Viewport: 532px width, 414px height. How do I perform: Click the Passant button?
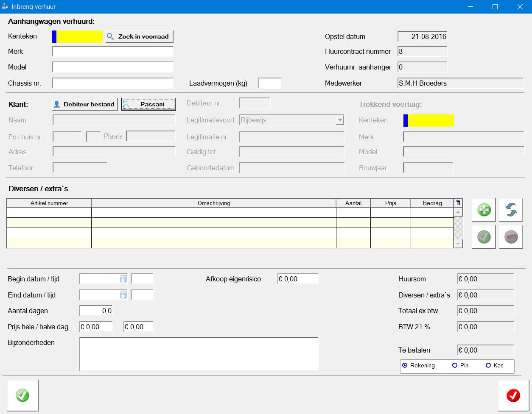pos(148,104)
